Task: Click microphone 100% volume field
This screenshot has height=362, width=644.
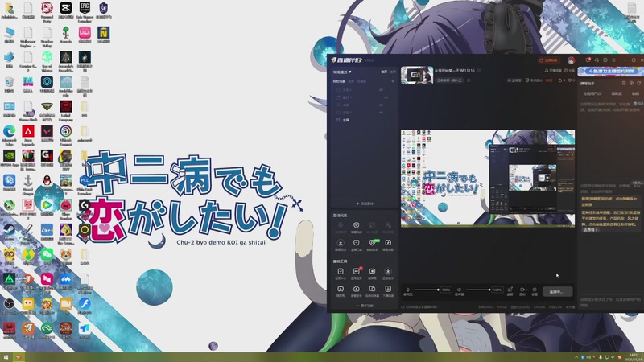Action: (x=446, y=290)
